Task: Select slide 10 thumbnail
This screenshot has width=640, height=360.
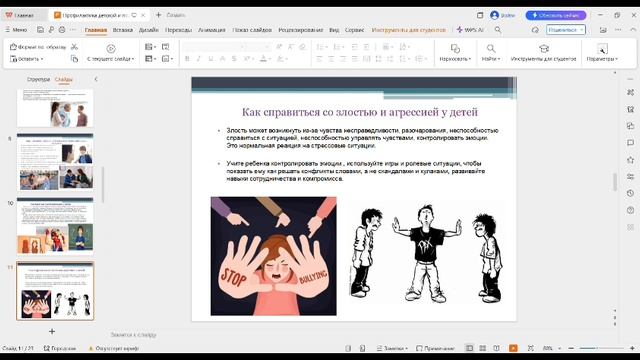Action: (55, 226)
